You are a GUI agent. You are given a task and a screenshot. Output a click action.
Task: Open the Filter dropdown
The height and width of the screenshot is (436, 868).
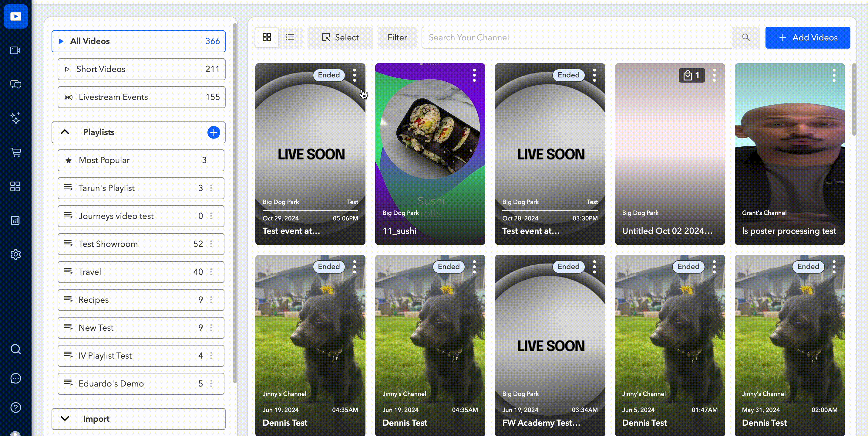397,37
